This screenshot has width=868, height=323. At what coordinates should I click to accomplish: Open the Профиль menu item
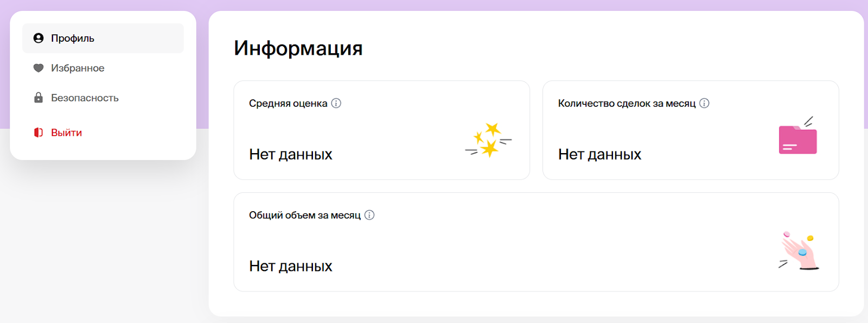click(x=73, y=38)
